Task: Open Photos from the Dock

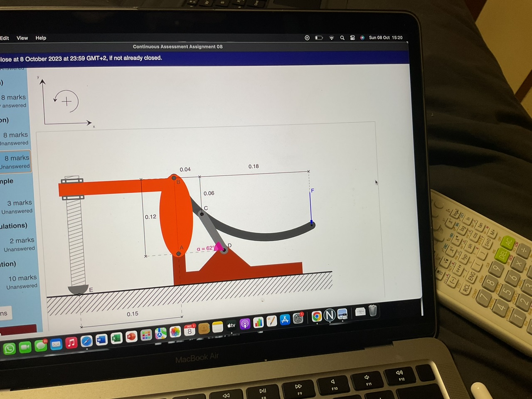Action: pyautogui.click(x=175, y=332)
